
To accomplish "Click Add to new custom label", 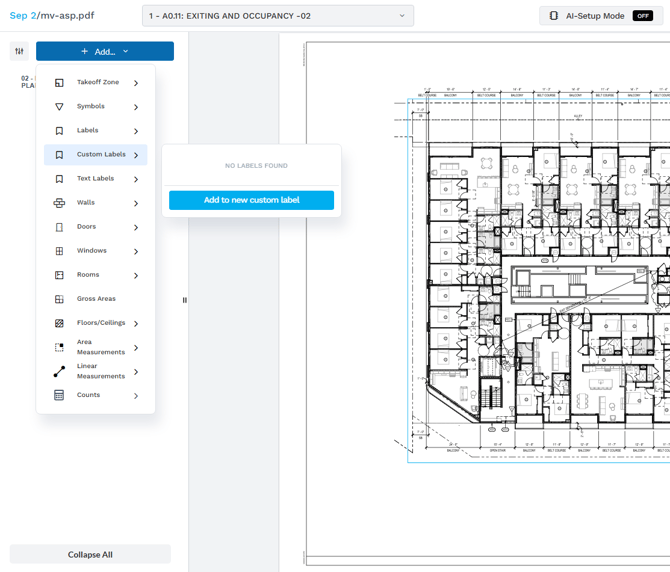I will 251,200.
